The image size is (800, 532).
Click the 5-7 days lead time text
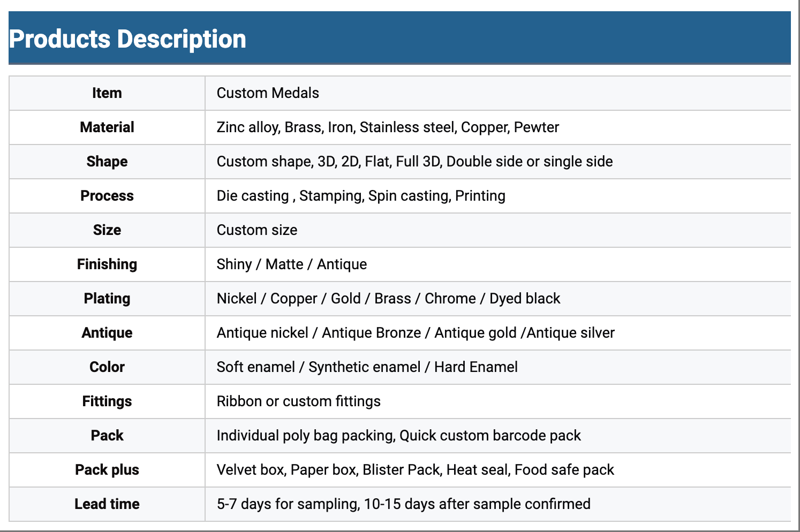click(x=403, y=504)
